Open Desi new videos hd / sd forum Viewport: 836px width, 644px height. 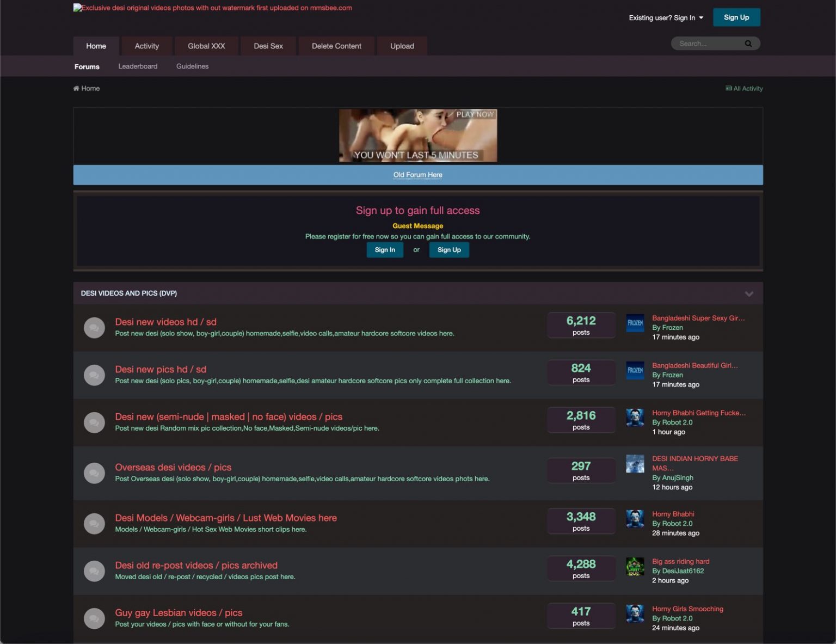(x=165, y=322)
